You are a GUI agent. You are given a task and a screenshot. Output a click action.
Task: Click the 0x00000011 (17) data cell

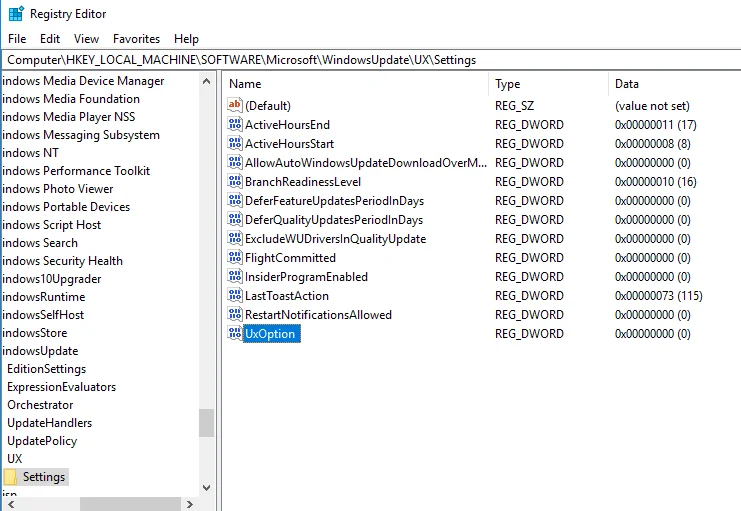[655, 125]
